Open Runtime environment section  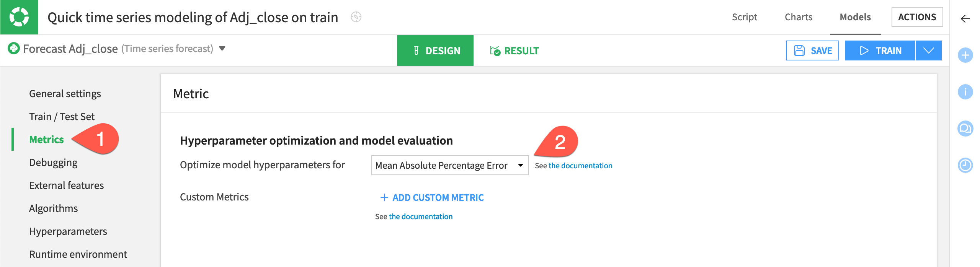click(78, 254)
